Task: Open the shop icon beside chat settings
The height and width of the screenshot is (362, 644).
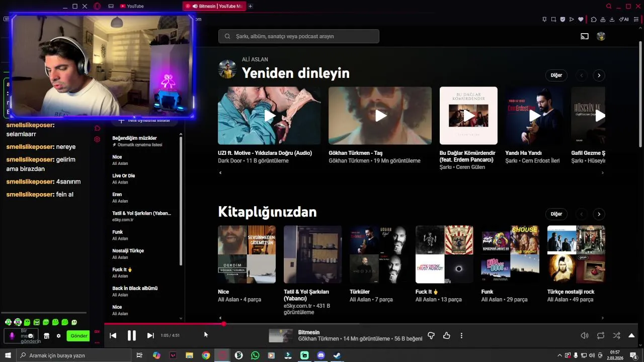Action: point(46,336)
